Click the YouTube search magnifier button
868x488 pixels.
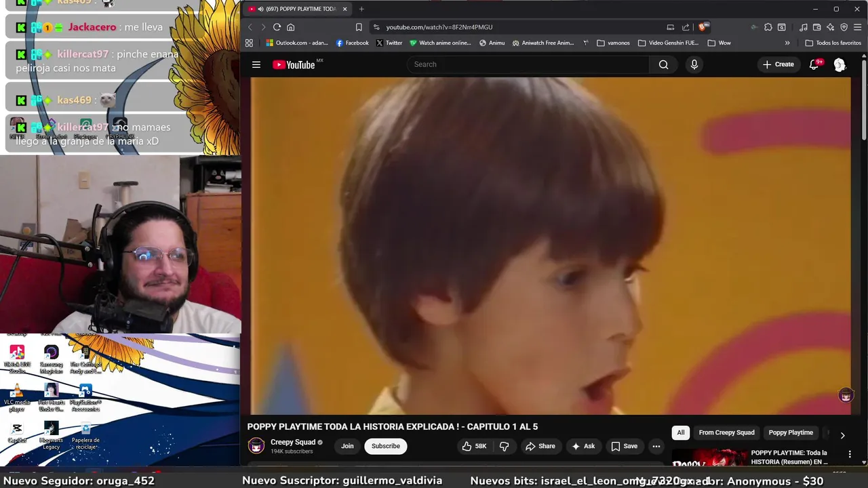click(663, 64)
